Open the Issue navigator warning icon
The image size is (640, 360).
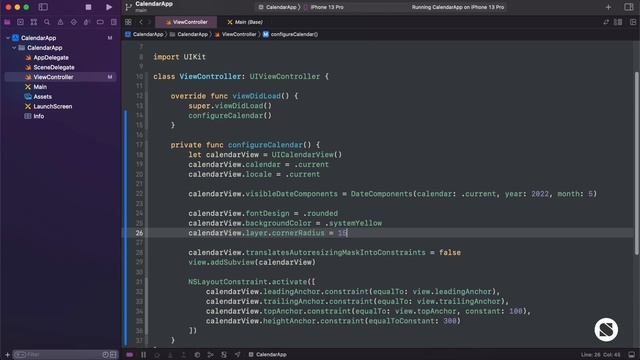pos(60,22)
